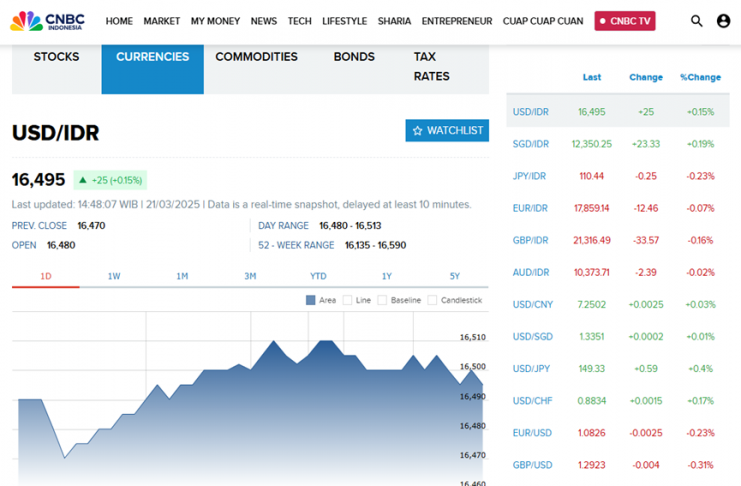
Task: Toggle the Baseline chart checkbox
Action: (382, 300)
